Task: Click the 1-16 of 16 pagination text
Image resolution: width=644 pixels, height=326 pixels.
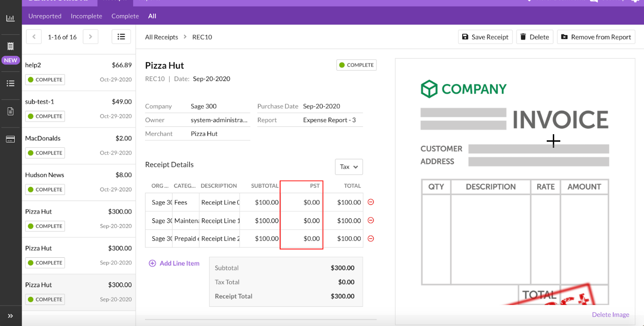Action: point(62,37)
